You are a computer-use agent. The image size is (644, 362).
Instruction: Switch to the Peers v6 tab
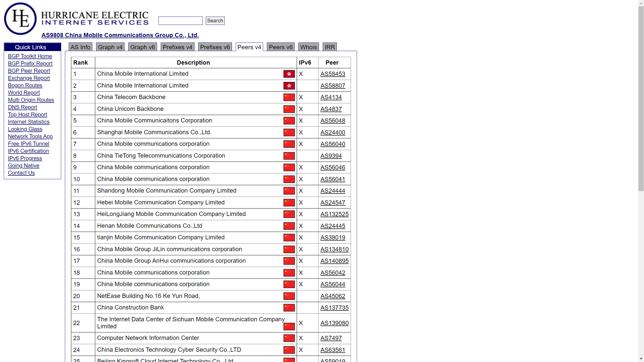[280, 47]
